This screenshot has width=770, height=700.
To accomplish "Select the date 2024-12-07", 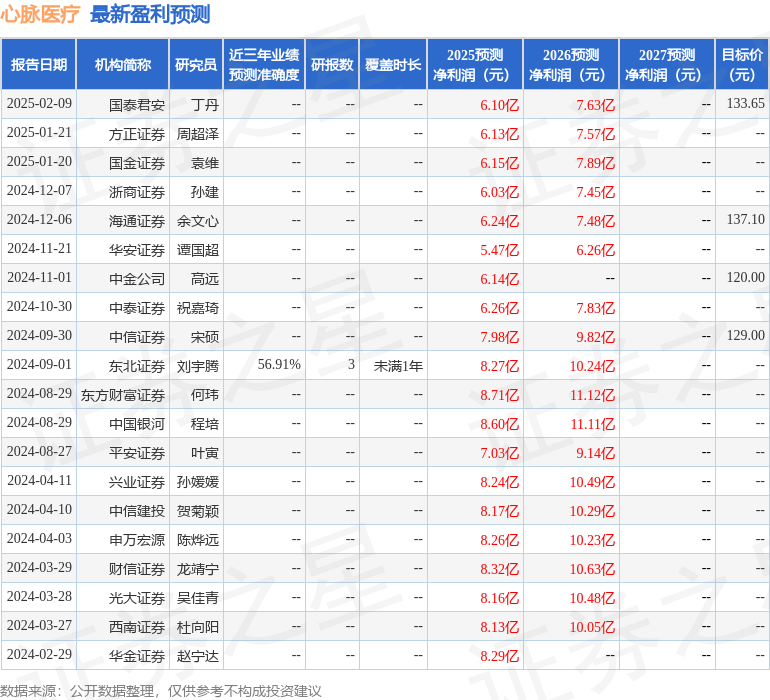I will click(39, 191).
